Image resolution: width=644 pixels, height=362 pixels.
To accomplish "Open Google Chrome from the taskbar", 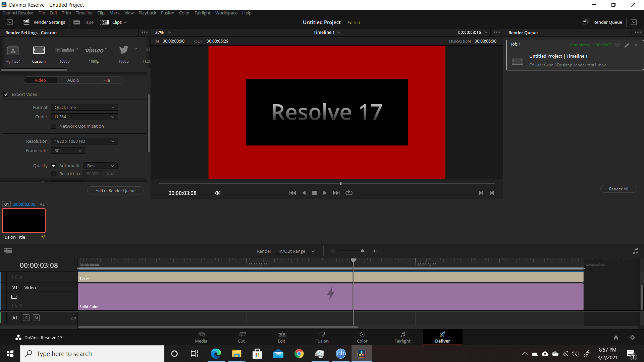I will (299, 354).
